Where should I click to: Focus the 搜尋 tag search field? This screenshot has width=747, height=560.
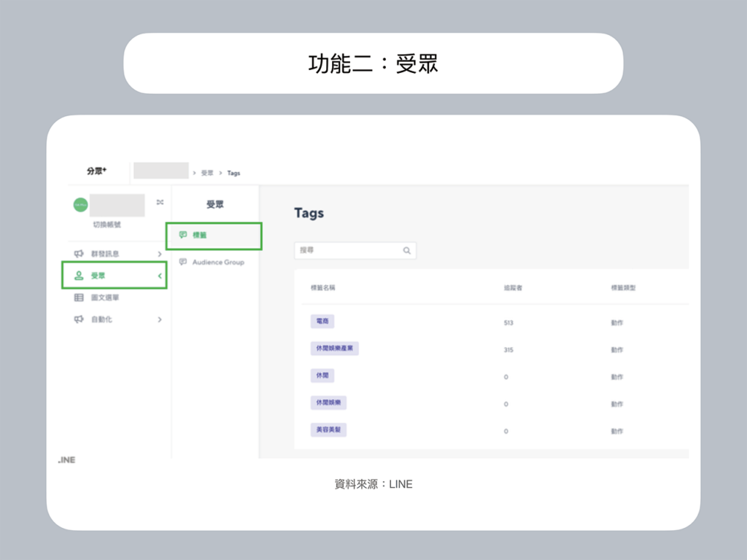pyautogui.click(x=348, y=250)
